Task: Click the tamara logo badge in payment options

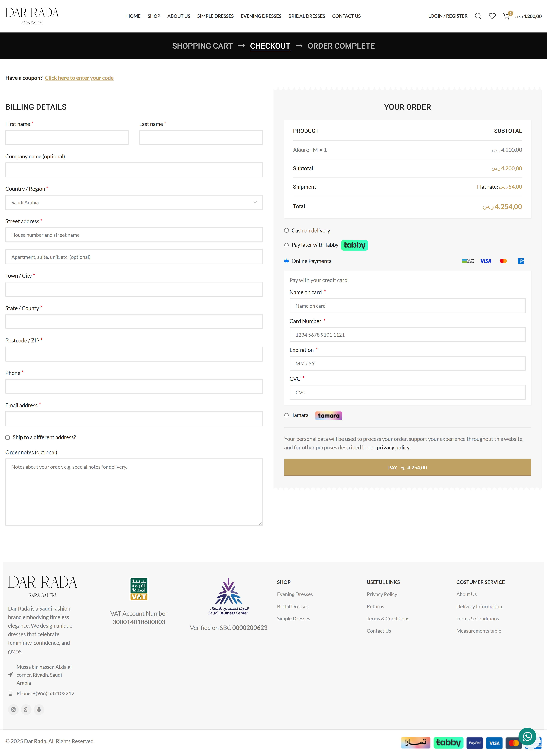Action: (x=328, y=415)
